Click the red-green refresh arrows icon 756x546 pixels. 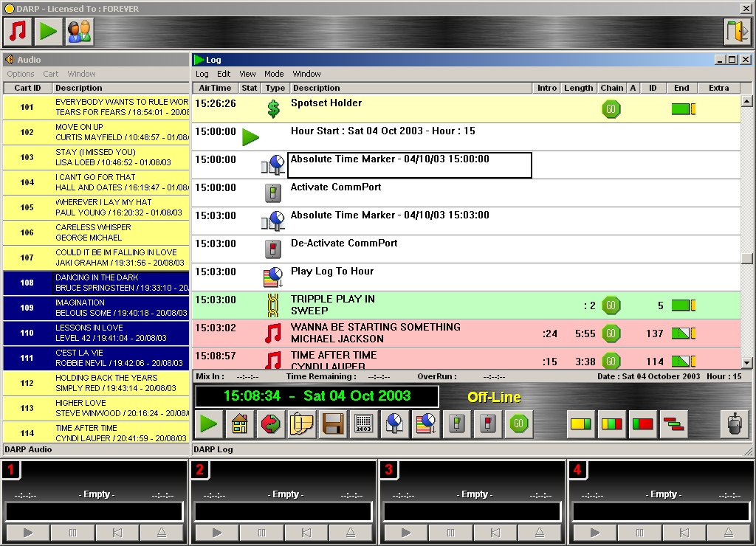[x=271, y=424]
